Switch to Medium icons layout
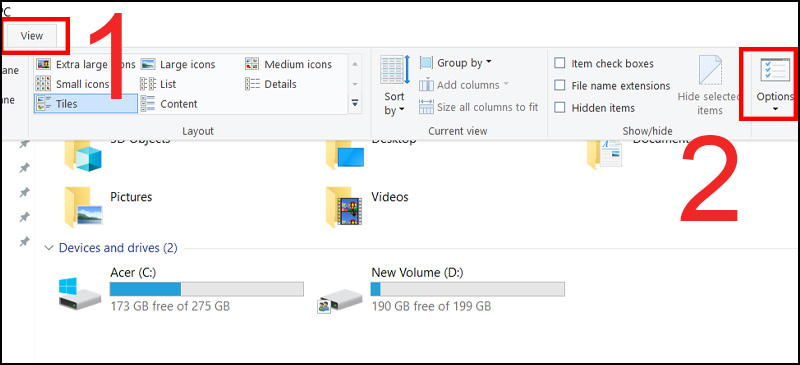Viewport: 800px width, 365px height. (x=288, y=64)
